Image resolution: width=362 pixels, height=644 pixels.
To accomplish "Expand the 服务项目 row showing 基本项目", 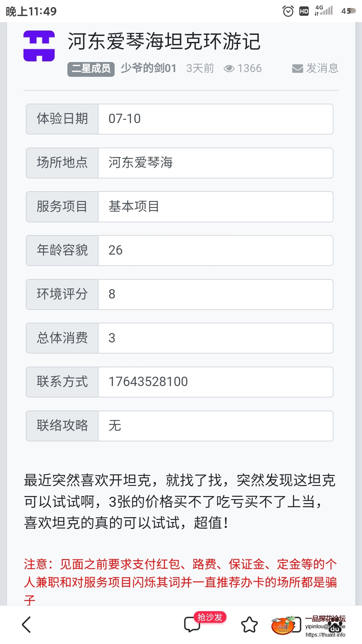I will 215,207.
